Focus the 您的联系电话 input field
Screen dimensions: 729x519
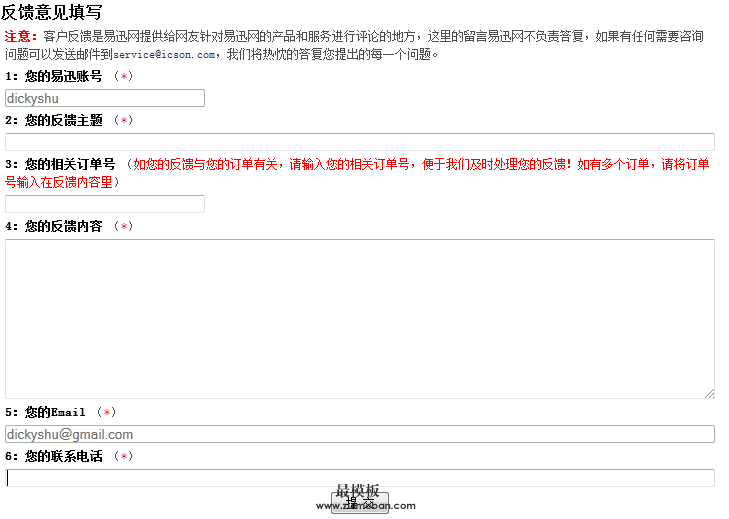pyautogui.click(x=360, y=478)
